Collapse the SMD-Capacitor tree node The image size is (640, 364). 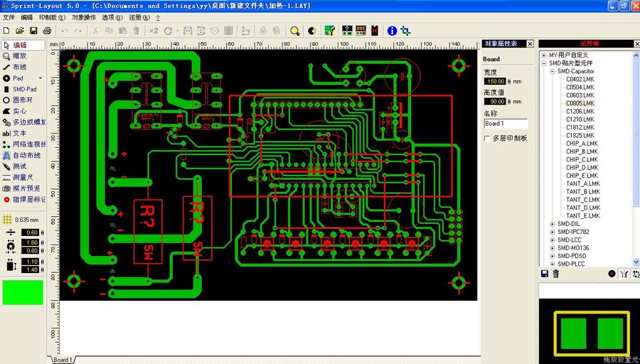click(x=552, y=71)
